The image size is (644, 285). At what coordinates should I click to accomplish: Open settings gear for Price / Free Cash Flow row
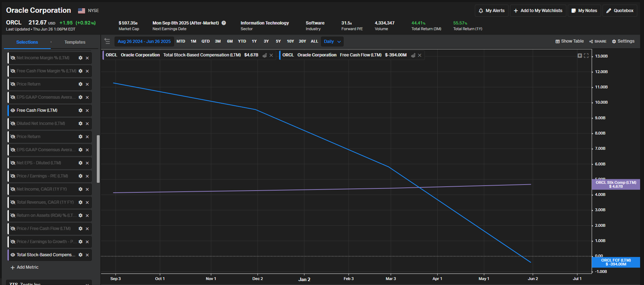pyautogui.click(x=80, y=229)
